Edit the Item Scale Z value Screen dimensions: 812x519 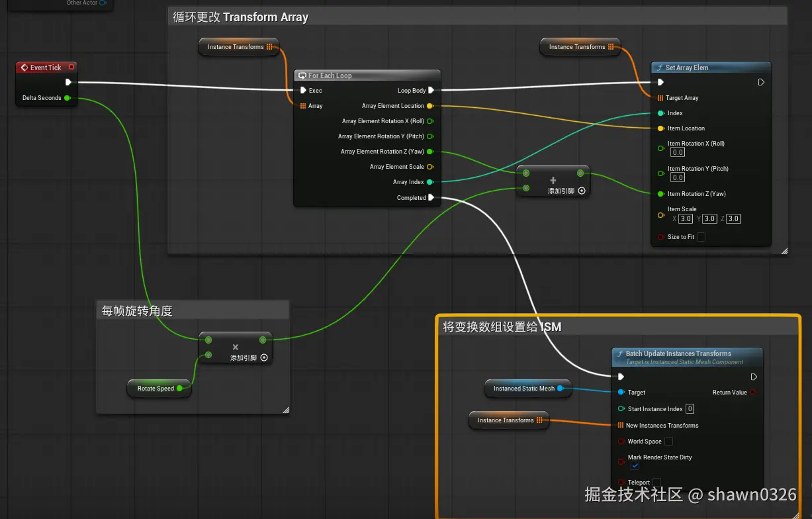tap(733, 219)
